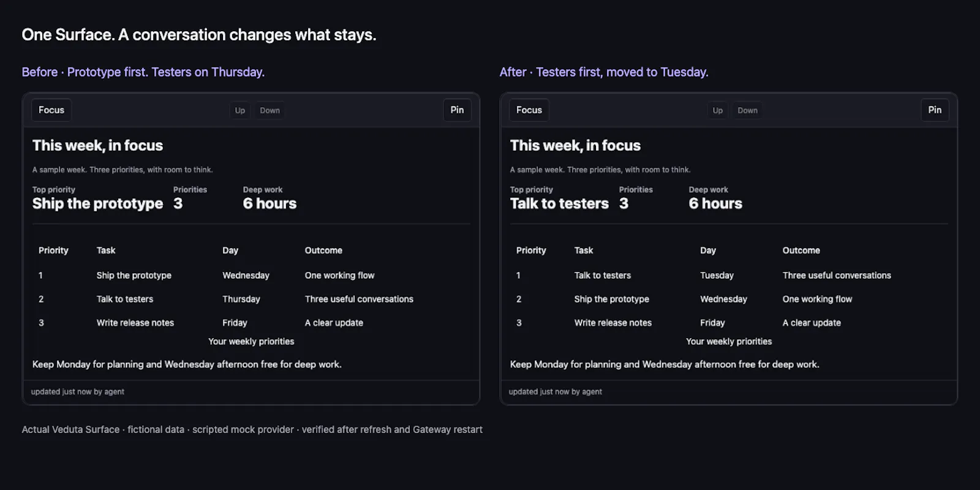This screenshot has height=490, width=980.
Task: Move the After panel surface Down
Action: (747, 110)
